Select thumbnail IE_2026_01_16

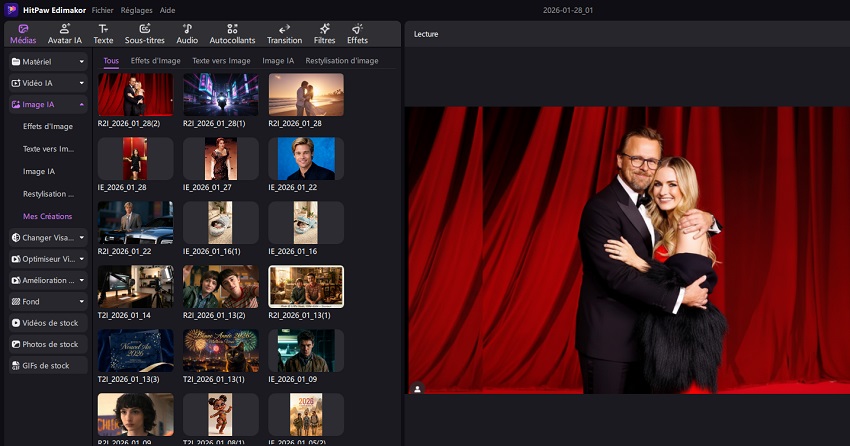pyautogui.click(x=306, y=223)
